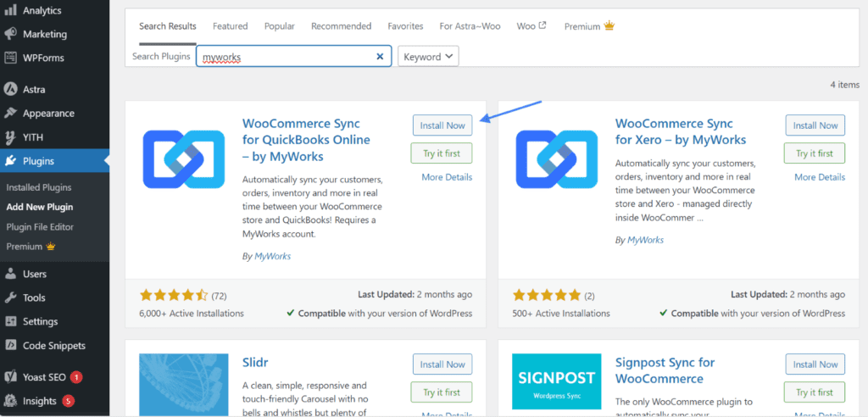Click the Yoast SEO icon
Screen dimensions: 868x417
pyautogui.click(x=10, y=377)
